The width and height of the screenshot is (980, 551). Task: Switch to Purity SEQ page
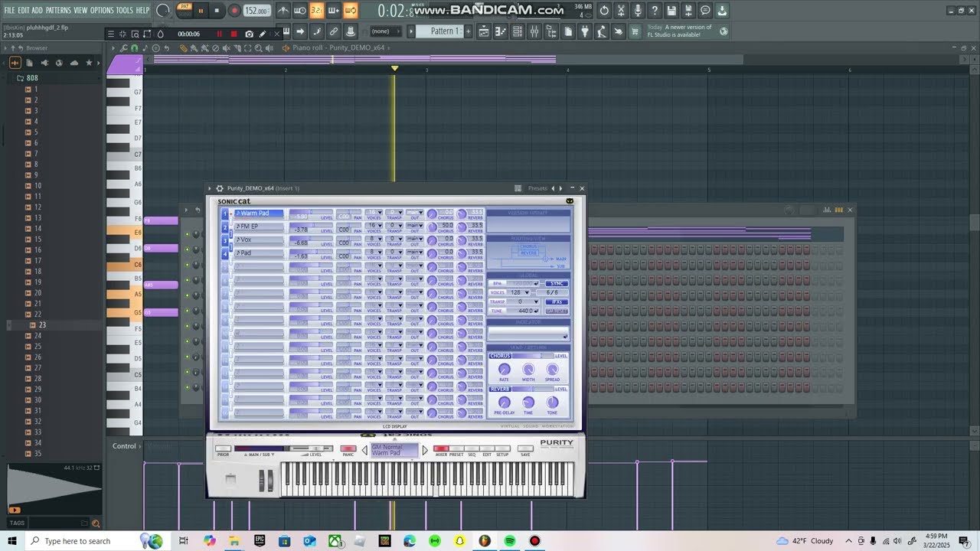pyautogui.click(x=472, y=448)
